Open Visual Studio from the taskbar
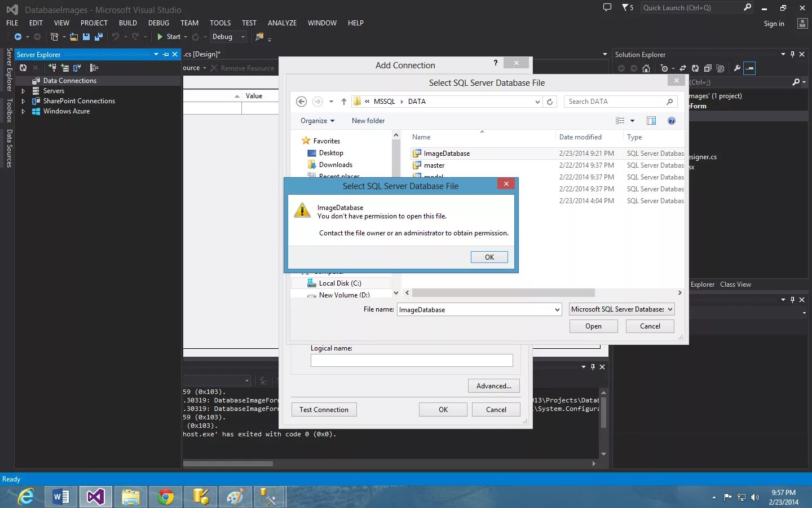Image resolution: width=812 pixels, height=508 pixels. (x=96, y=497)
